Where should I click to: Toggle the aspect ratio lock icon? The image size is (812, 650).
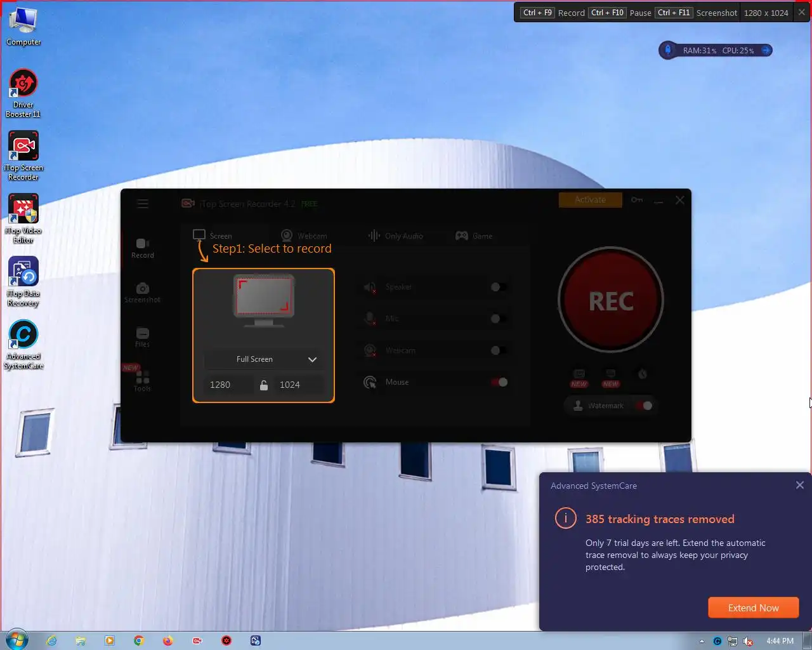click(264, 385)
